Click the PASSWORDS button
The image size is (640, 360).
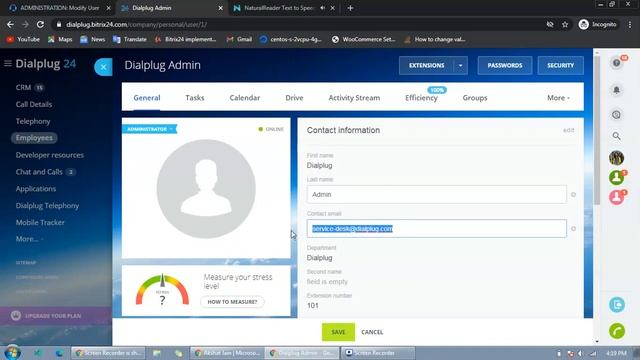pyautogui.click(x=505, y=65)
